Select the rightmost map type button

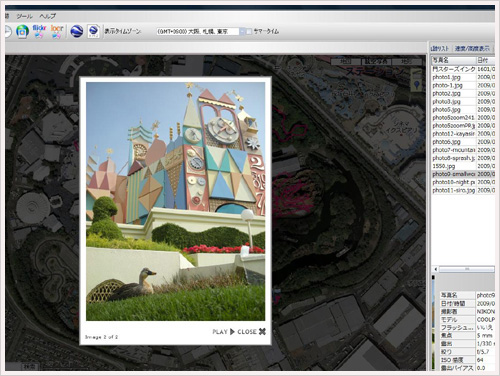pyautogui.click(x=406, y=62)
